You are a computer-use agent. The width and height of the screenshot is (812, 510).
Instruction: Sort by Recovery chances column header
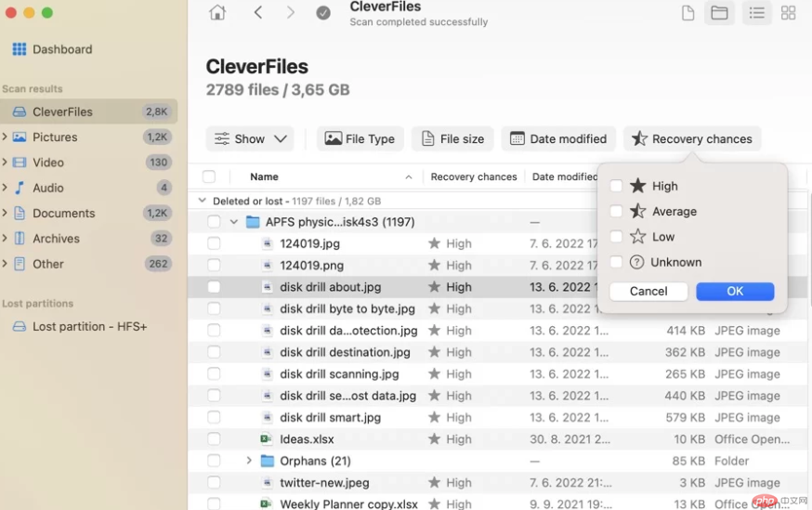tap(474, 177)
